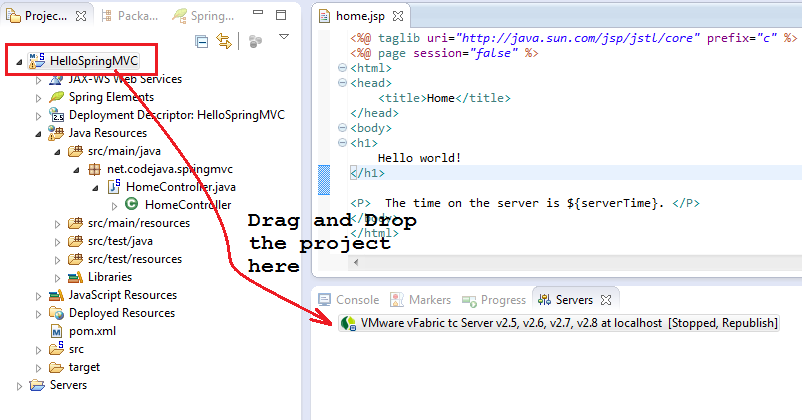Click the tc Server leaf icon
The height and width of the screenshot is (420, 802).
point(348,323)
